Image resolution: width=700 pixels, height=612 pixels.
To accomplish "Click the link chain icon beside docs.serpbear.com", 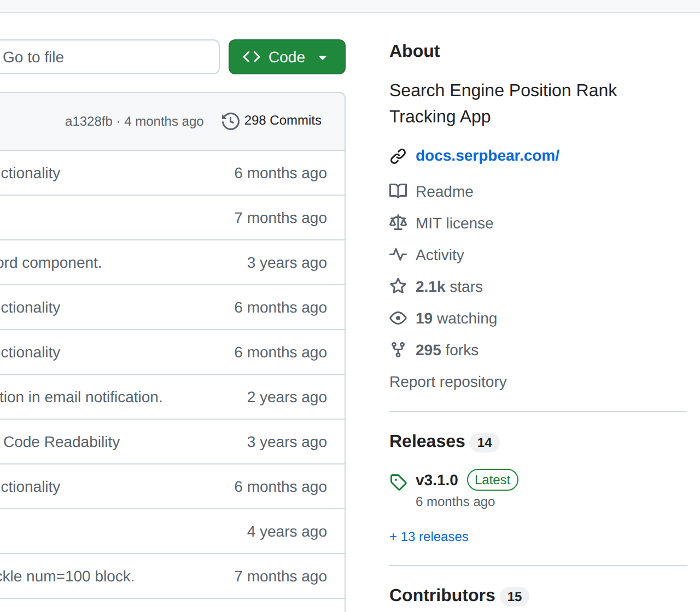I will tap(398, 156).
